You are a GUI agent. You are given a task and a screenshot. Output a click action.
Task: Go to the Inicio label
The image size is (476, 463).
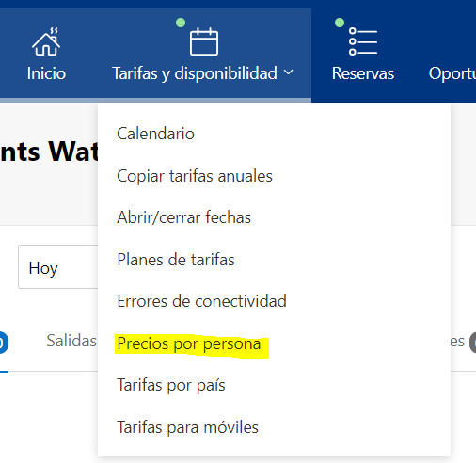[x=46, y=73]
